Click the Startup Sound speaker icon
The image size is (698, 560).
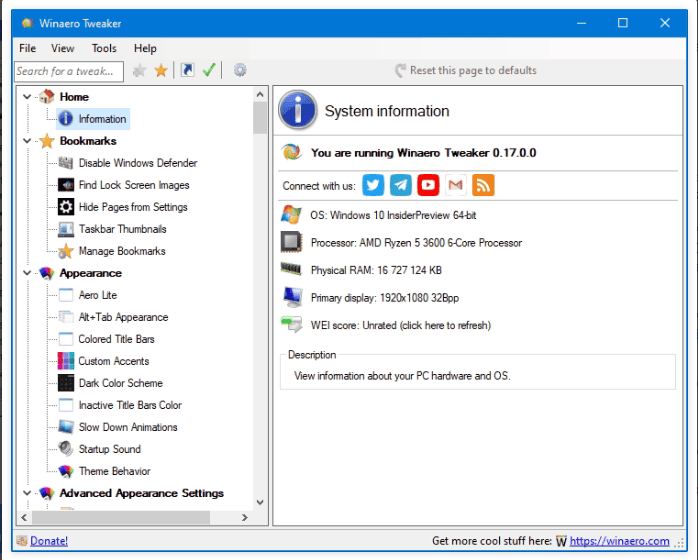[66, 449]
